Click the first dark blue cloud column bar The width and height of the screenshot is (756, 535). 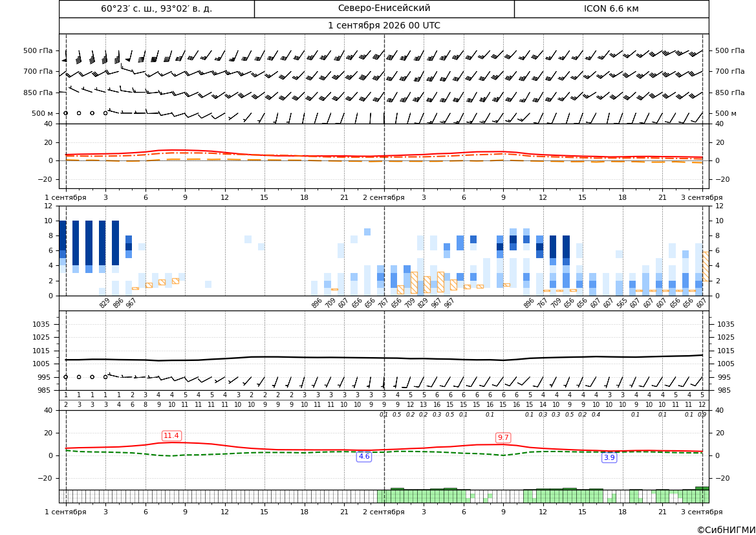pos(63,235)
